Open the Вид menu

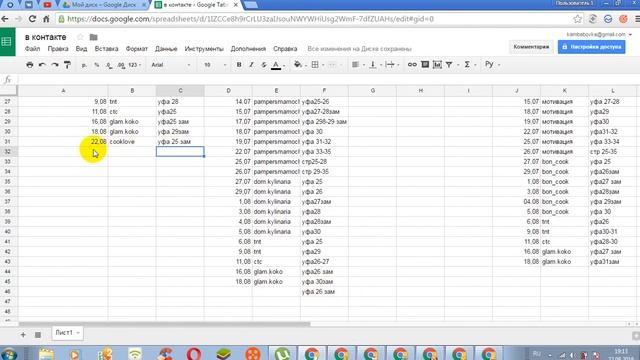pos(81,49)
